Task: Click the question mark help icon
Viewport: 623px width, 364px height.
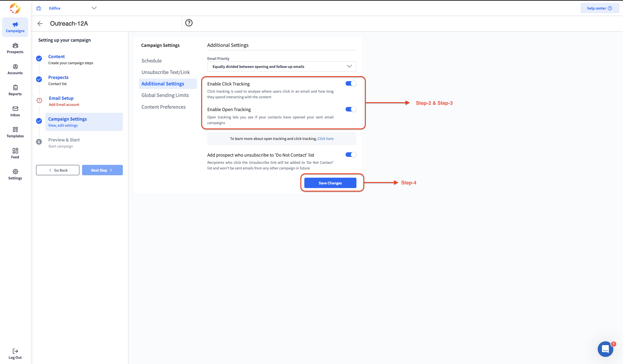Action: (x=189, y=23)
